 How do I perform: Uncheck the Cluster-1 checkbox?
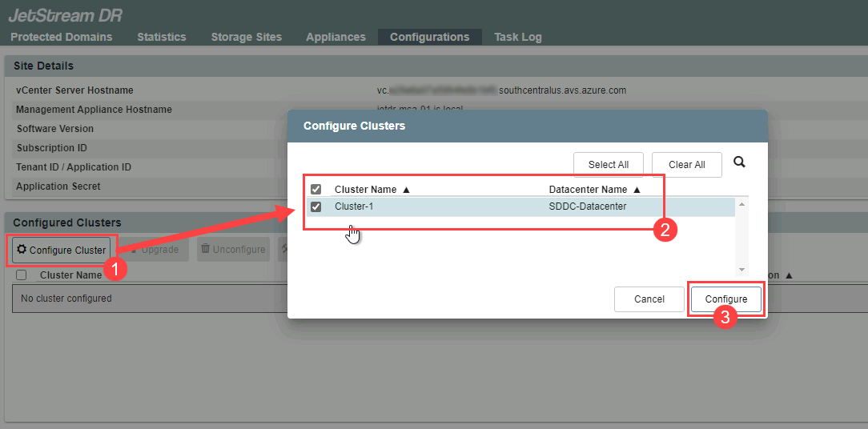pyautogui.click(x=316, y=206)
